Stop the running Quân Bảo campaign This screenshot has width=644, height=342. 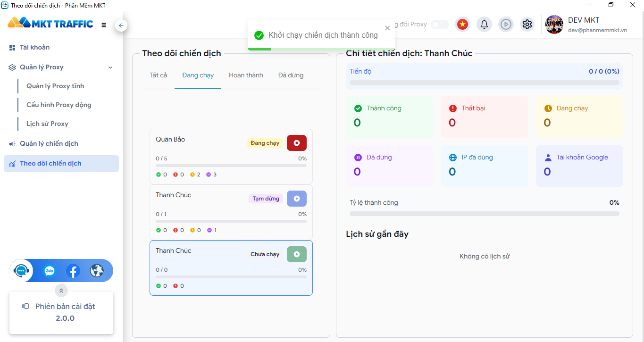click(296, 142)
